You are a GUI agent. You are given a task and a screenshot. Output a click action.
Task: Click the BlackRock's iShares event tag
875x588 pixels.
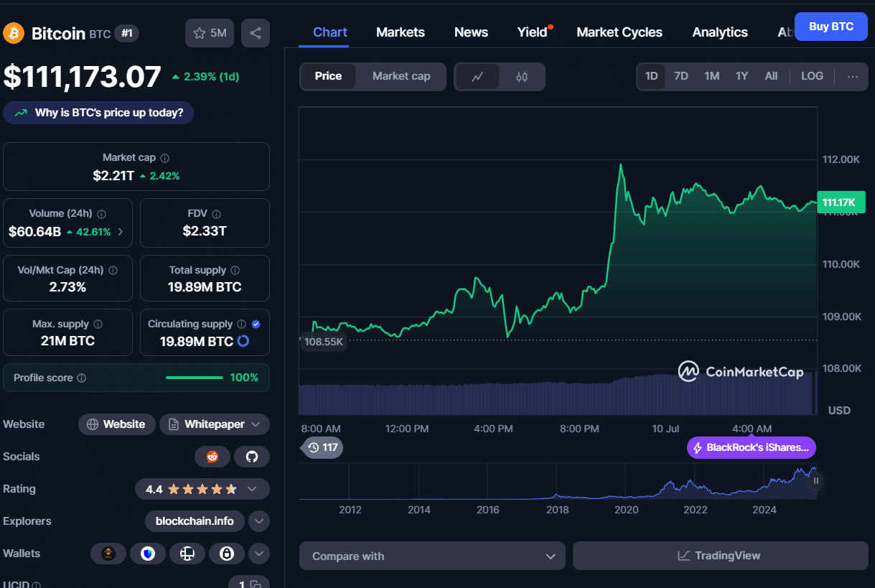pos(752,447)
